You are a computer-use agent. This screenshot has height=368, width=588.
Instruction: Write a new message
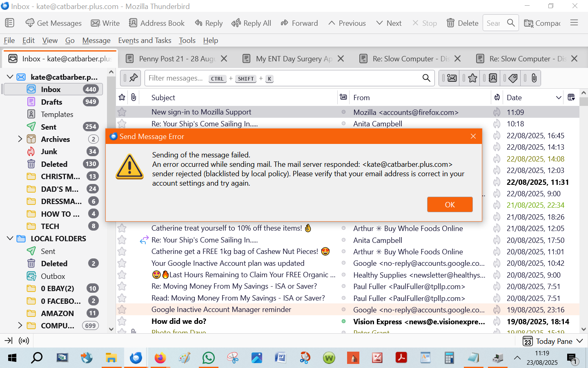105,23
